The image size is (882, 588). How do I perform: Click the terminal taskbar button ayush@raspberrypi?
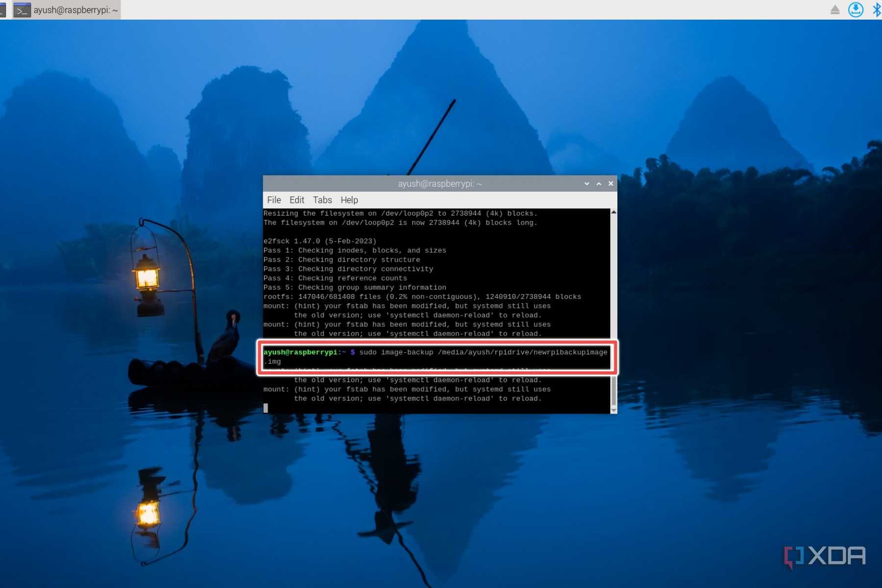point(67,10)
